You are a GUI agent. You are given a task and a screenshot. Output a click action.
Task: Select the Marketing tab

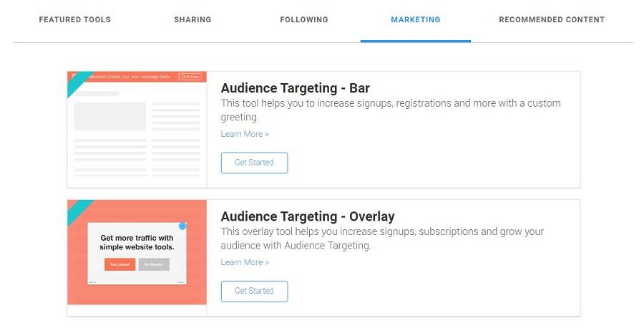(416, 20)
